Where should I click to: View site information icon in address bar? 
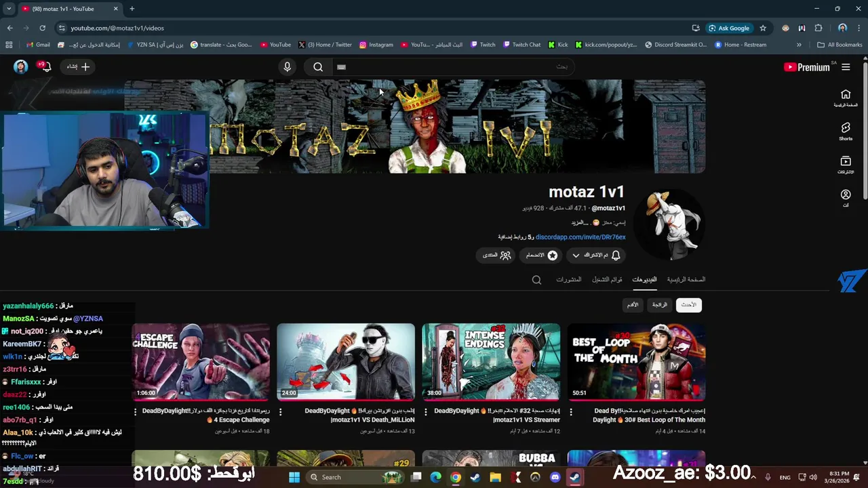[62, 28]
